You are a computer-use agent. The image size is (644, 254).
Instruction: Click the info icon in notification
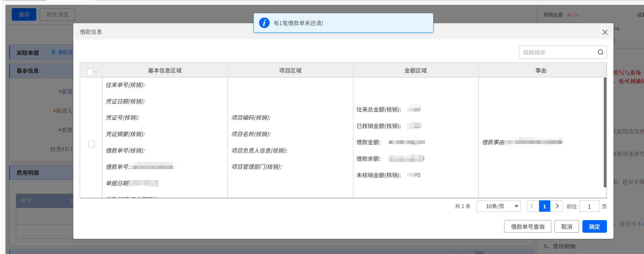264,23
